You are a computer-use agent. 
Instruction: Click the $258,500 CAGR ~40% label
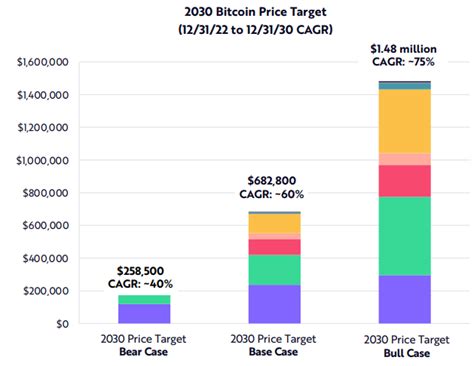pos(140,277)
